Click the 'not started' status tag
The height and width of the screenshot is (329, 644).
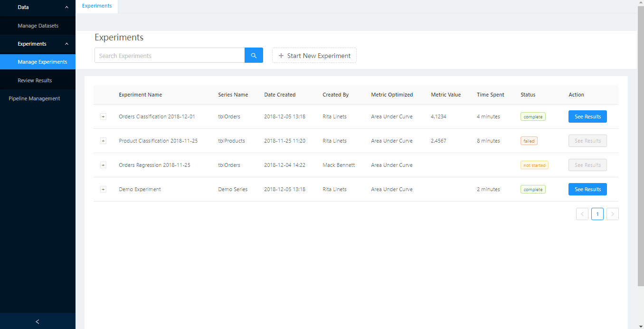(534, 165)
